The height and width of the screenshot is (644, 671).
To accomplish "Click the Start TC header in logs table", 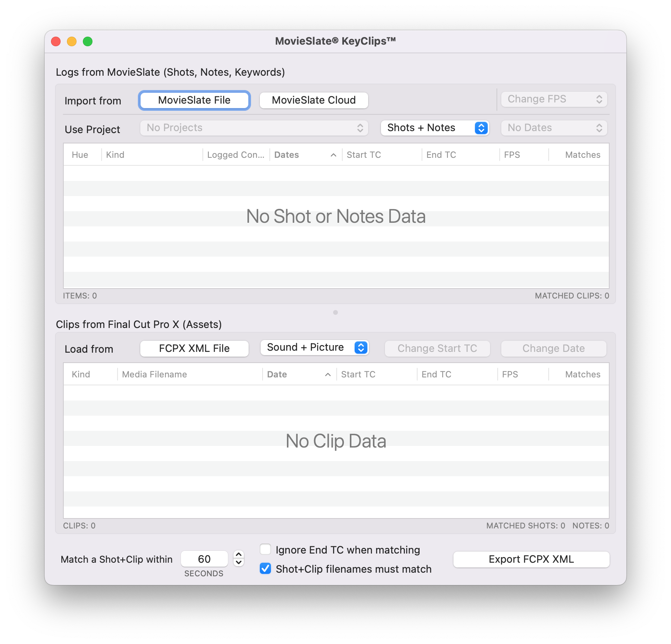I will [381, 155].
